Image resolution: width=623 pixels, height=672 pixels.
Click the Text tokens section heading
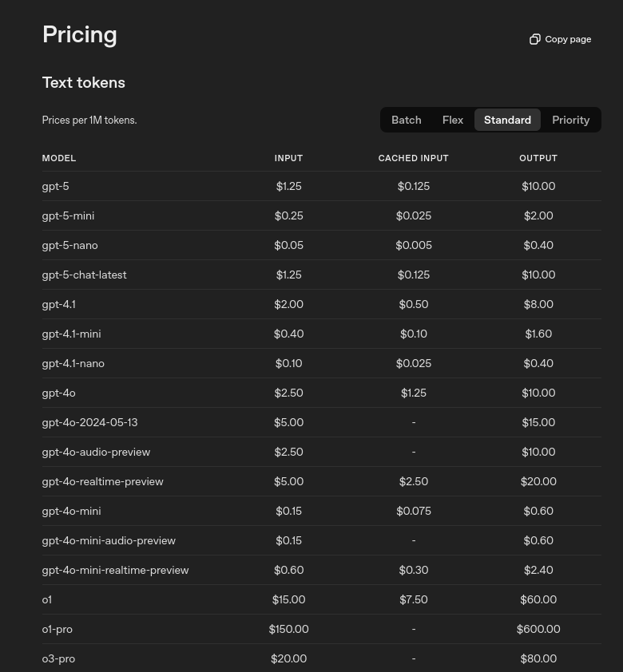click(x=84, y=83)
